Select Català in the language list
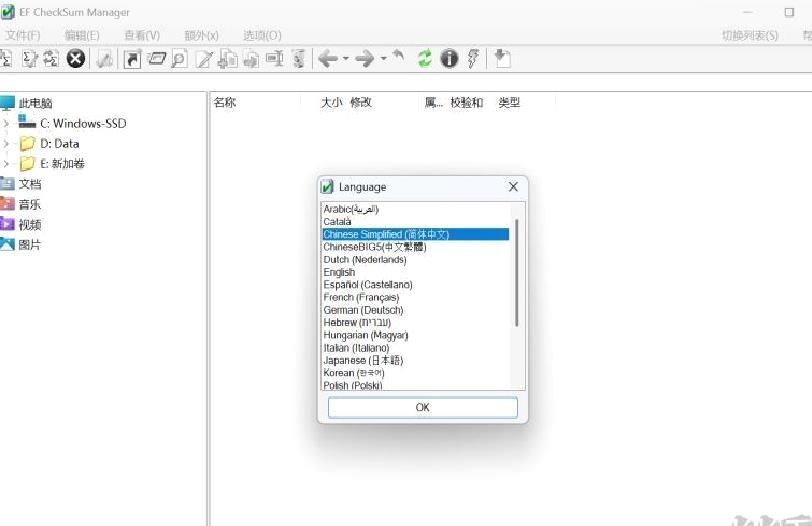The image size is (812, 526). (x=415, y=222)
